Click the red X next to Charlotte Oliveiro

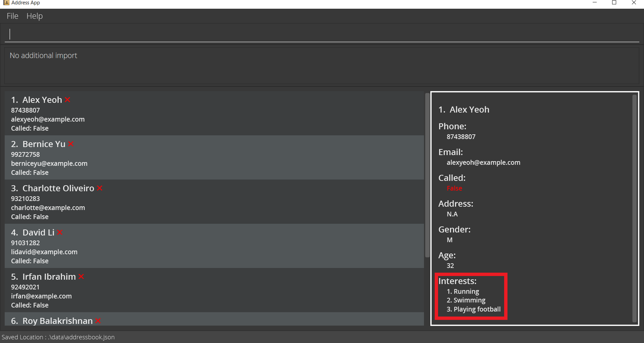click(100, 188)
